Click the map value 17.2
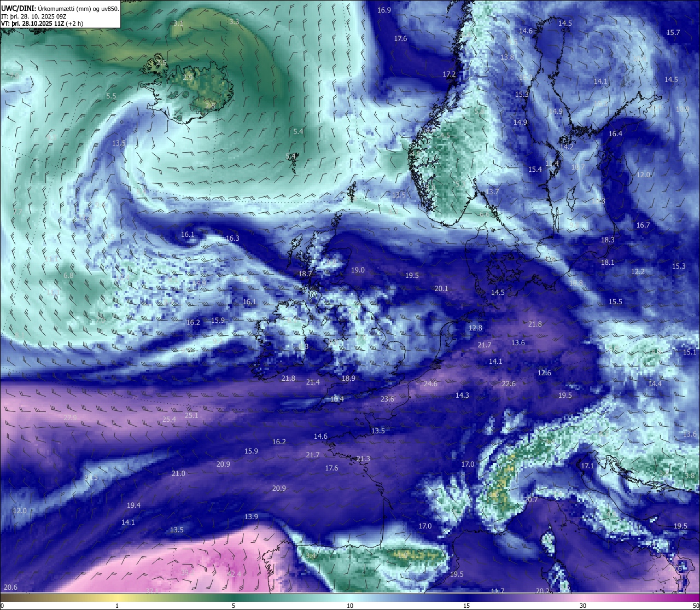 (449, 74)
